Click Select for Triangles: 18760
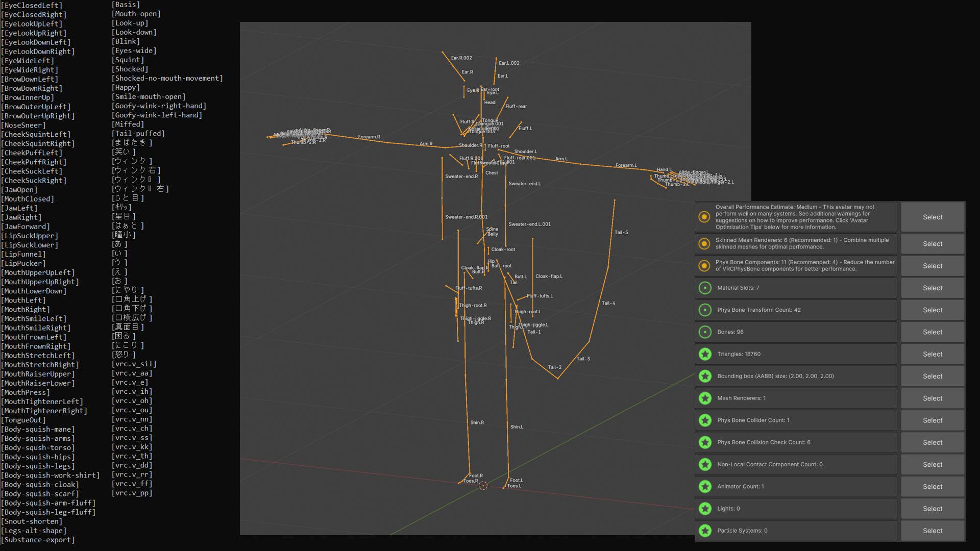The height and width of the screenshot is (551, 980). [933, 354]
